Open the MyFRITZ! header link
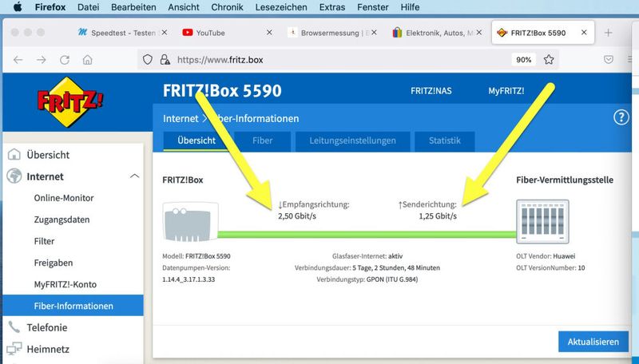The height and width of the screenshot is (364, 639). [x=506, y=91]
